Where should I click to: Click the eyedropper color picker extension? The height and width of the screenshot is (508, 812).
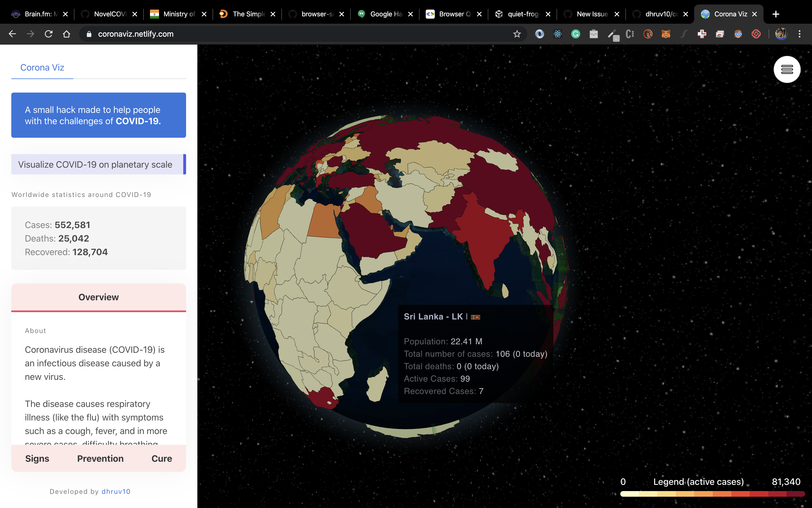click(613, 35)
